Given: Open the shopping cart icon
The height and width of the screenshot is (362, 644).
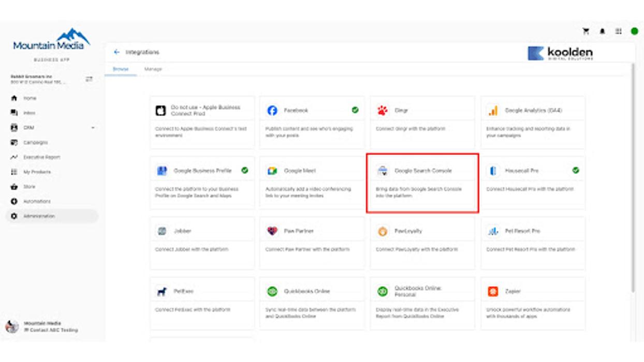Looking at the screenshot, I should pyautogui.click(x=586, y=32).
